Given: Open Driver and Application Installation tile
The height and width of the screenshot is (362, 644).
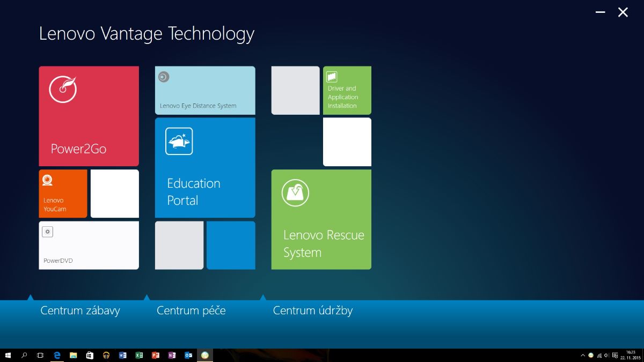Looking at the screenshot, I should click(347, 90).
